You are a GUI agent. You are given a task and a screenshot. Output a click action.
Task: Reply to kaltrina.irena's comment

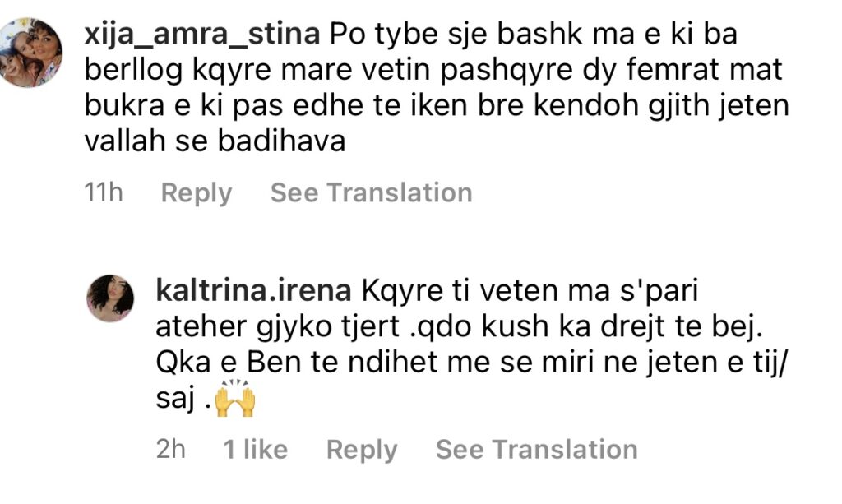[362, 449]
